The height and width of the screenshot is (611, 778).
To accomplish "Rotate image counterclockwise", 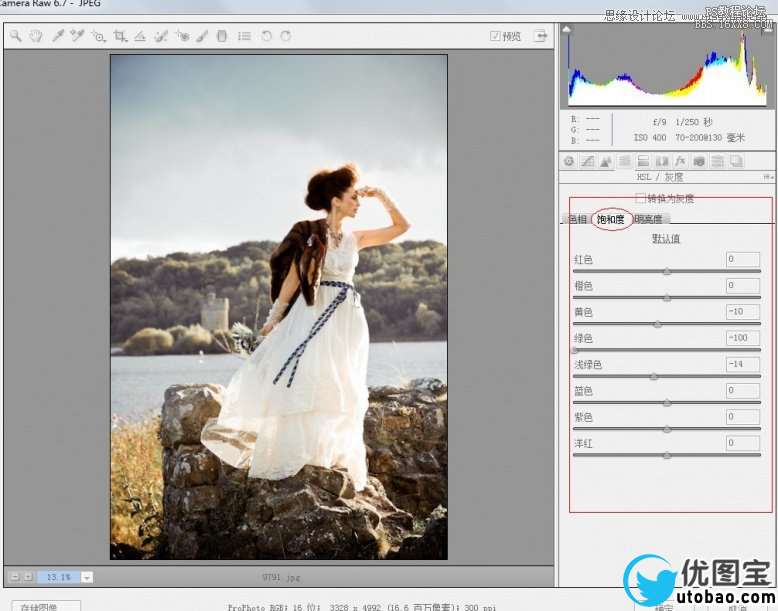I will (266, 36).
